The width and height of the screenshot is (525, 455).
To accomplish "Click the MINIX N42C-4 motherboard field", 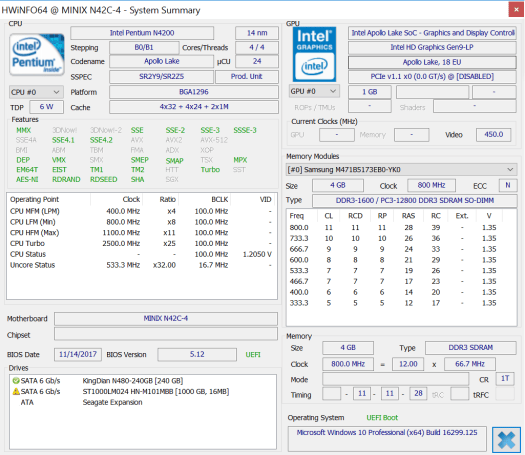I will [166, 318].
